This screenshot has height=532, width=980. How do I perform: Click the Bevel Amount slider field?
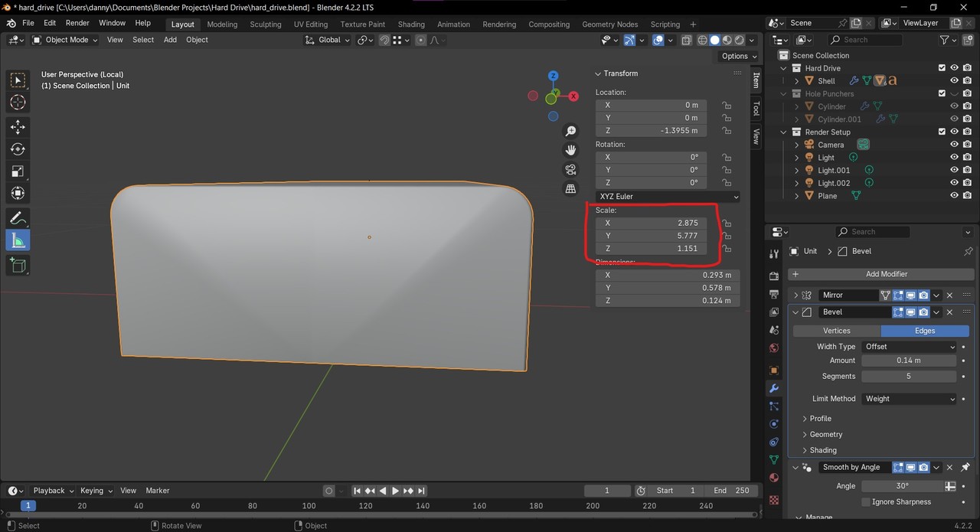click(909, 361)
